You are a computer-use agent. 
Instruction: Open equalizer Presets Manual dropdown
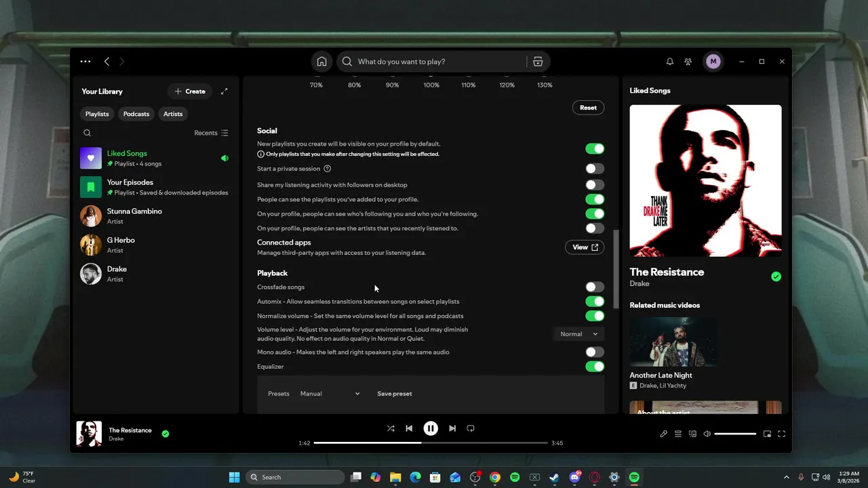pos(330,394)
